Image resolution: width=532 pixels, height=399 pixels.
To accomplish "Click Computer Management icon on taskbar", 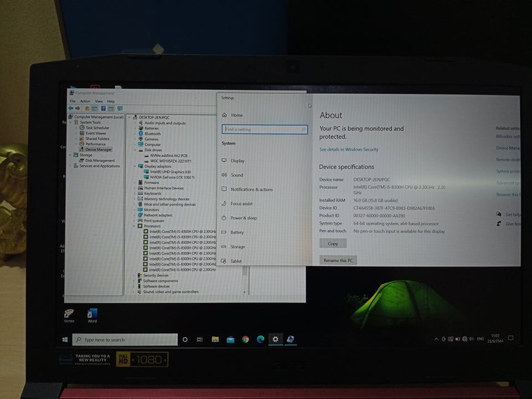I will click(x=290, y=339).
